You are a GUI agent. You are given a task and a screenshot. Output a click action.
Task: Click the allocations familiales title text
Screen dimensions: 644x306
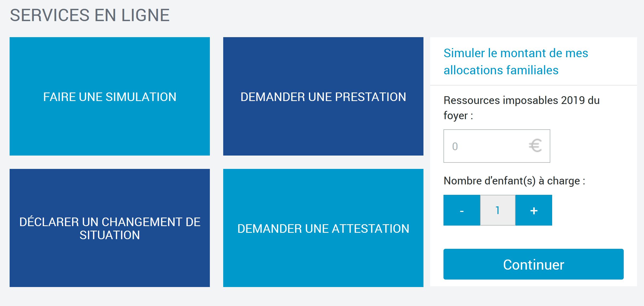point(501,70)
